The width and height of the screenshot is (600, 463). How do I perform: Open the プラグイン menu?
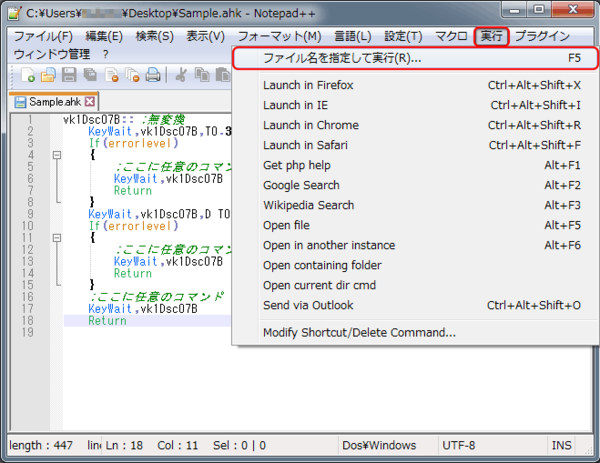(542, 36)
